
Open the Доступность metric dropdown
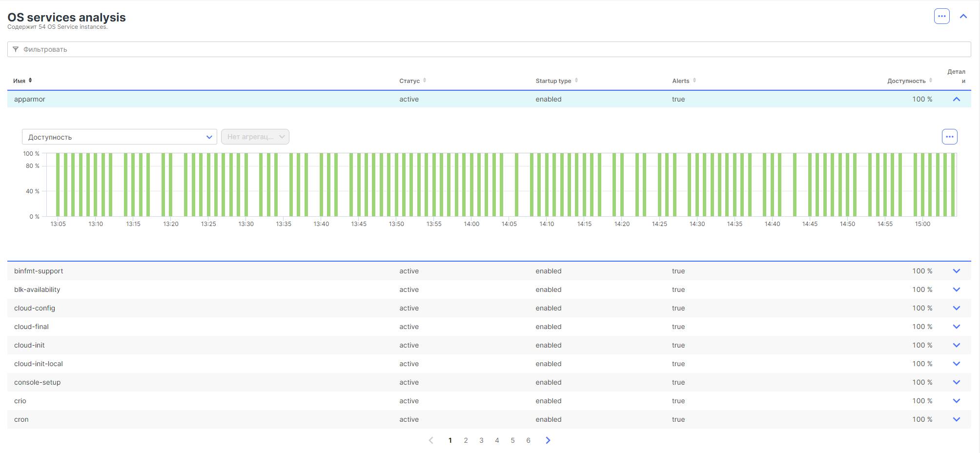(x=119, y=137)
